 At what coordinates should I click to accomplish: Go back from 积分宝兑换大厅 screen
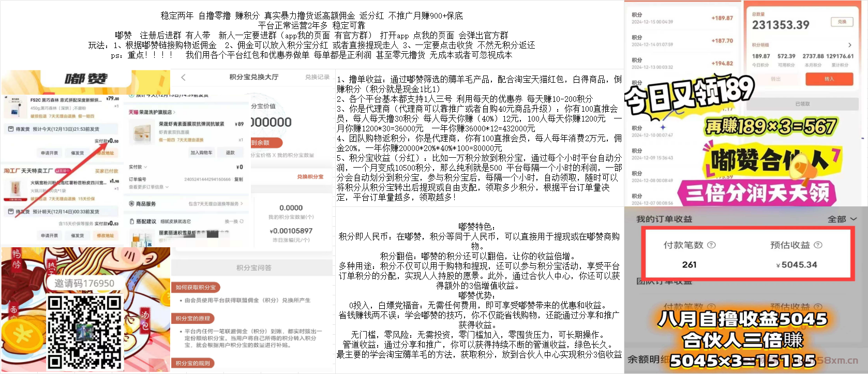point(183,77)
